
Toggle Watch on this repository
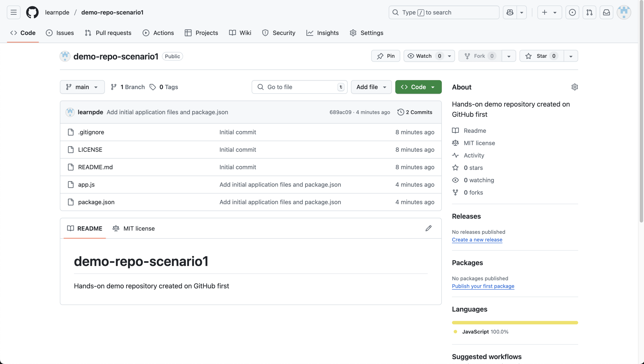pos(423,56)
